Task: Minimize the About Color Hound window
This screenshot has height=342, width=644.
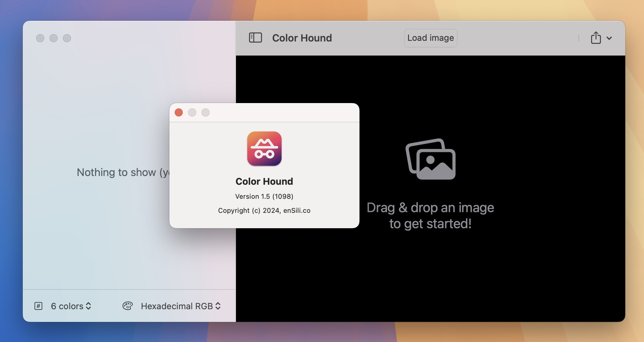Action: (x=192, y=112)
